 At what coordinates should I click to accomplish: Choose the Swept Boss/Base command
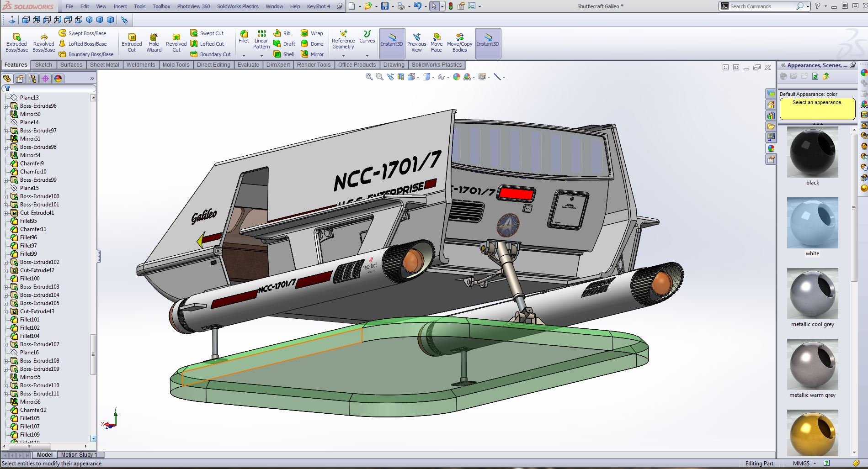coord(83,33)
